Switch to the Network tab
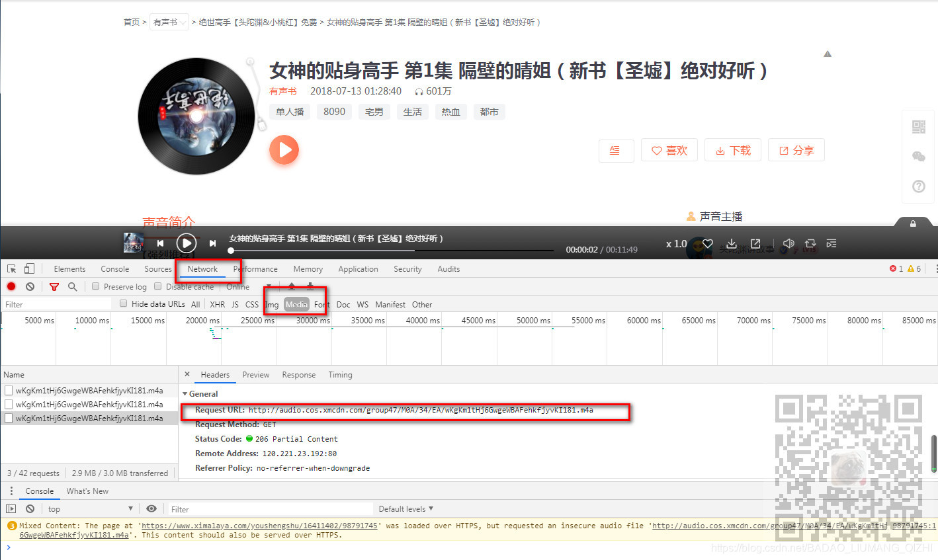 click(202, 269)
